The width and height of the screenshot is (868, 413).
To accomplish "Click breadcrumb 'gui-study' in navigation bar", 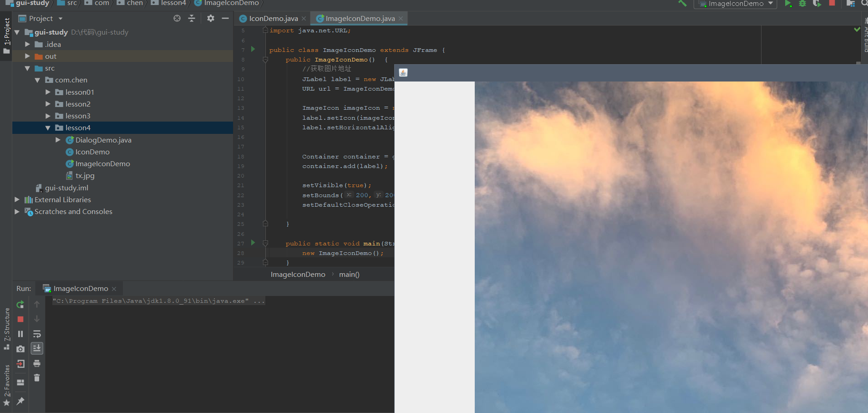I will [x=32, y=3].
